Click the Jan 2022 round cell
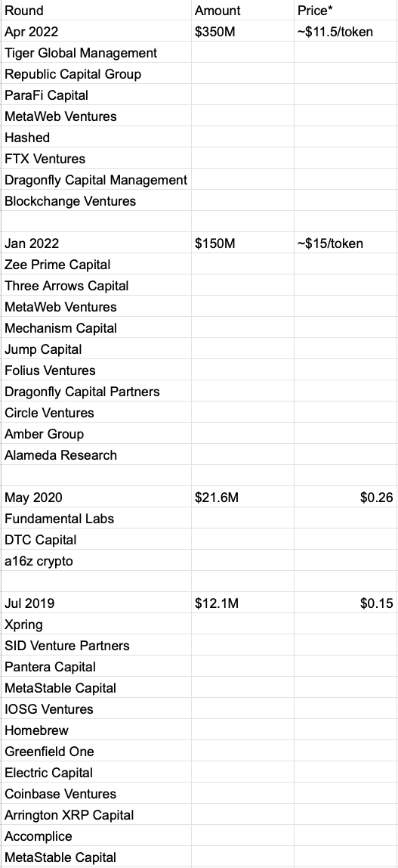Screen dimensions: 398x868 (x=96, y=243)
